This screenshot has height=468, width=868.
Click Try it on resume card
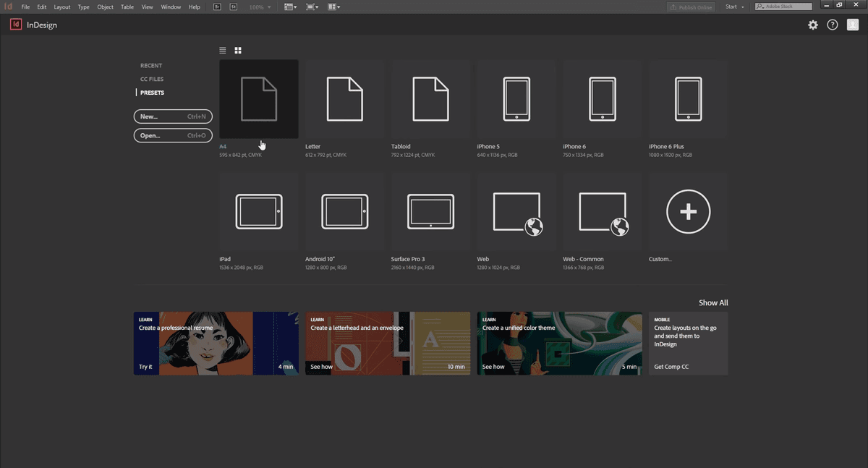[x=145, y=367]
